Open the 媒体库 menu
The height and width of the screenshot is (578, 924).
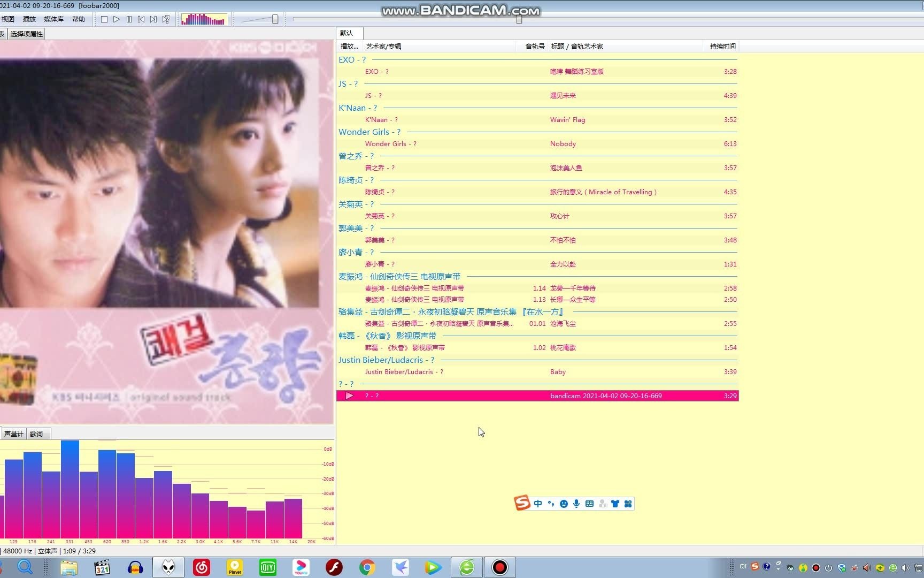(53, 19)
